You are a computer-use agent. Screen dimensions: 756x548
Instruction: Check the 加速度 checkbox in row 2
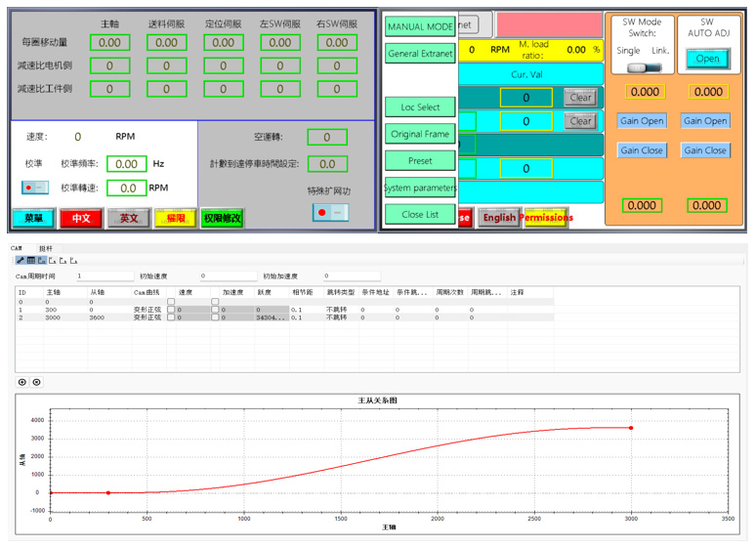(216, 318)
